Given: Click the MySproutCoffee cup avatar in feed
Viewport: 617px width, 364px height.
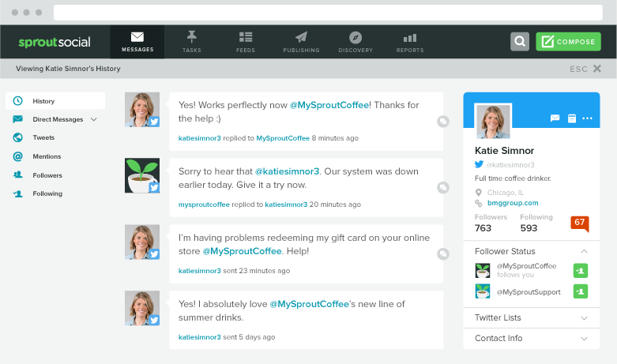Looking at the screenshot, I should pos(142,176).
